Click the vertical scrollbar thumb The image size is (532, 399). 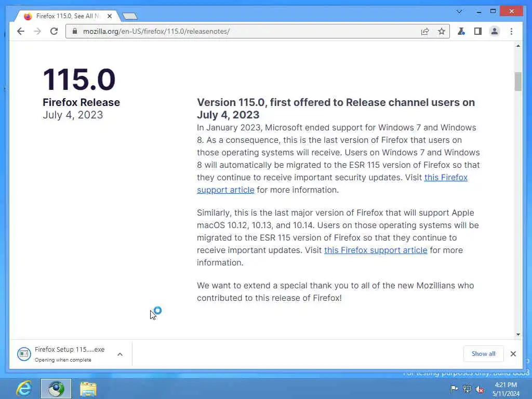518,82
